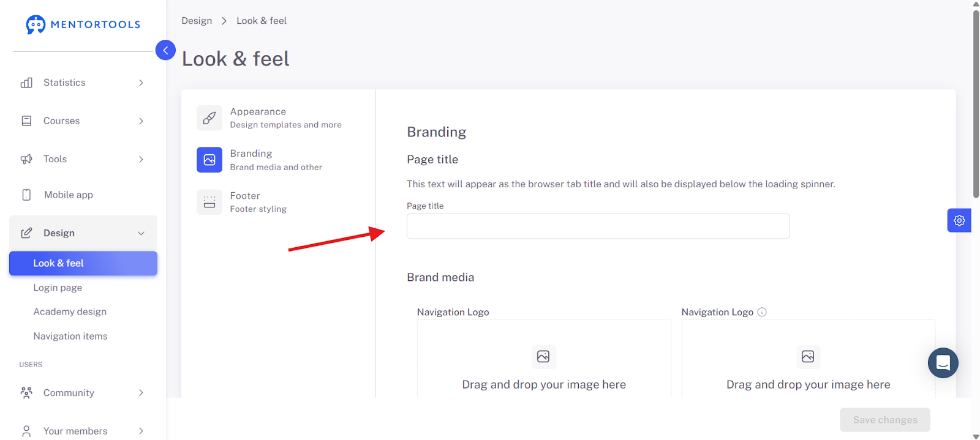
Task: Click the Mobile app phone icon
Action: pyautogui.click(x=26, y=195)
